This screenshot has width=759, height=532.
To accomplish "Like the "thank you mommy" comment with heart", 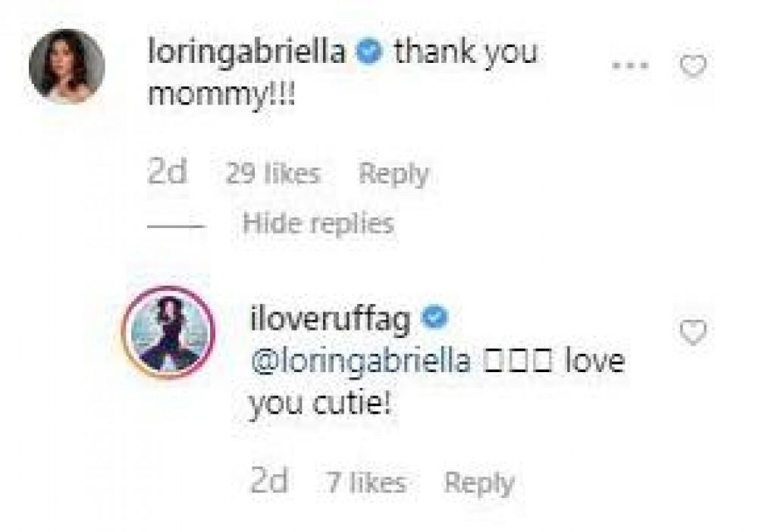I will [x=693, y=67].
